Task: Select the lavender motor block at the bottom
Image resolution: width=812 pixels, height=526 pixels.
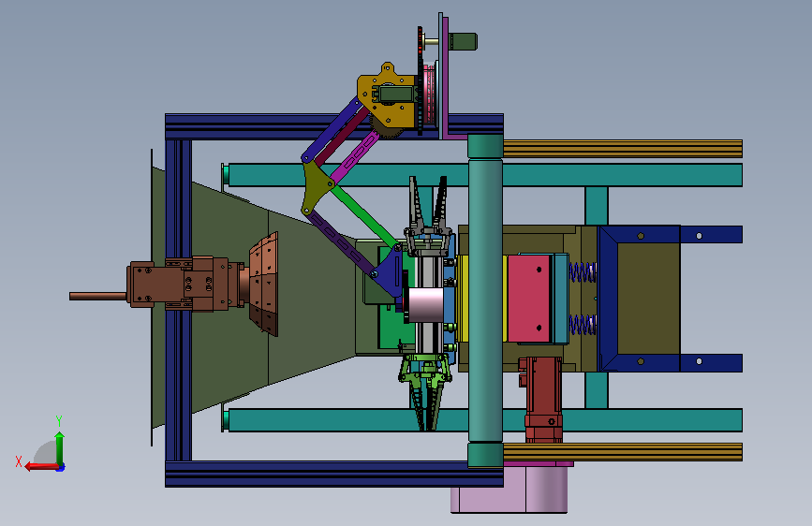Action: 509,489
